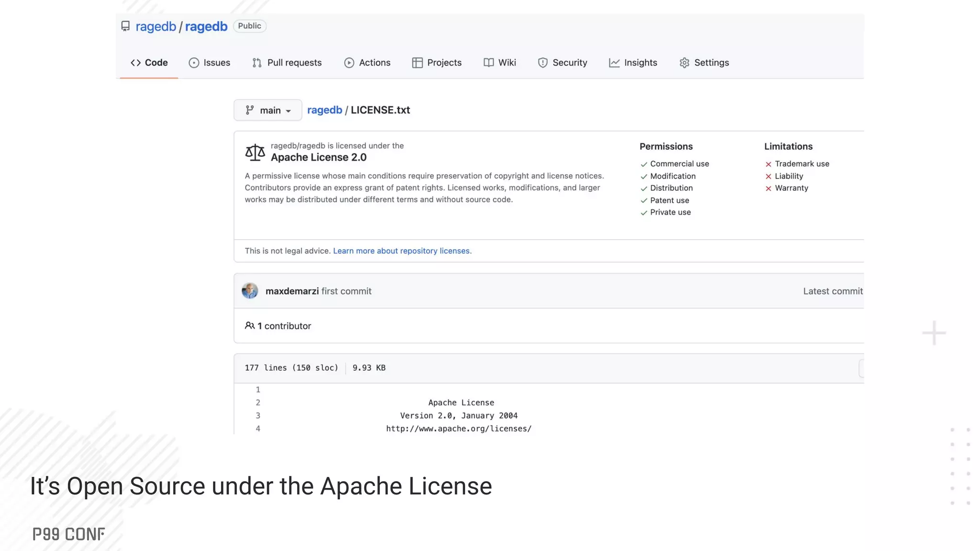
Task: Open the repository Settings tab
Action: pos(704,63)
